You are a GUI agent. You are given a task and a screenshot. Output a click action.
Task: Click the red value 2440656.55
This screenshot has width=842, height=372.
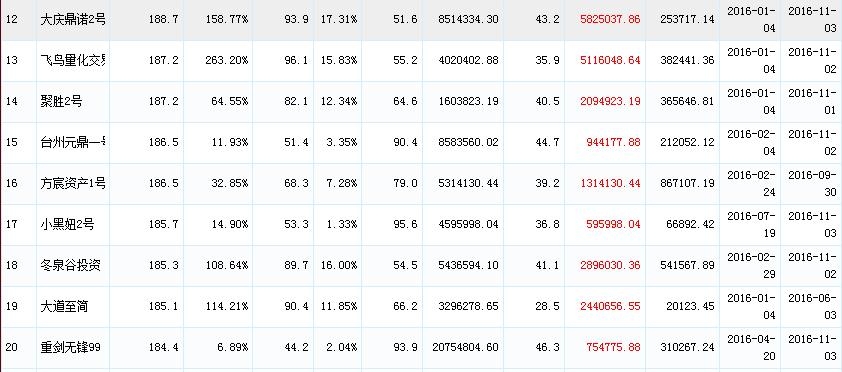610,306
